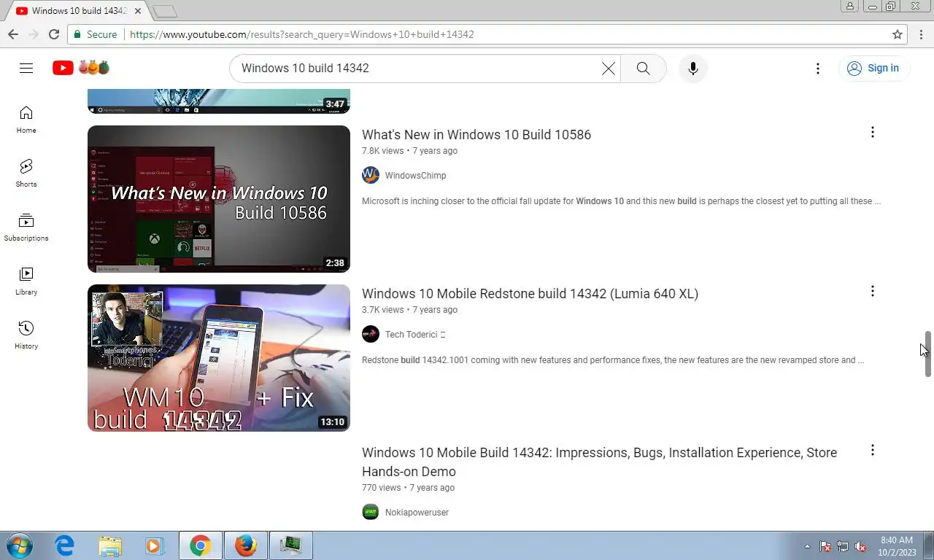This screenshot has width=934, height=560.
Task: Close the Windows 10 build 14342 tab
Action: [x=138, y=11]
